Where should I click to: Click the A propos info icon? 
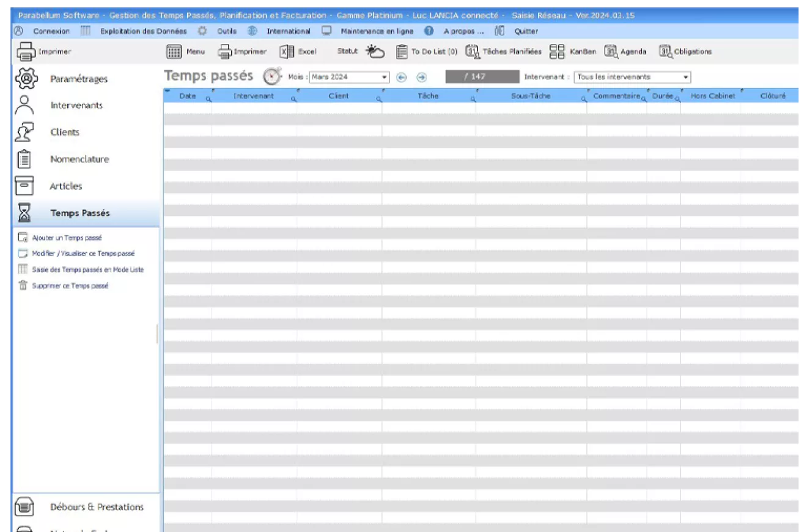click(x=429, y=31)
